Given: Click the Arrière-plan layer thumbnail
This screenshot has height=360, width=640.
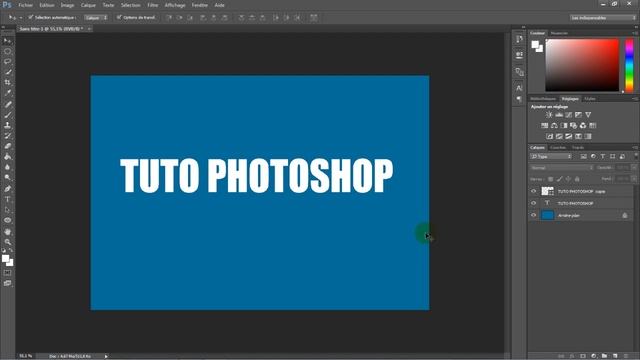Looking at the screenshot, I should click(x=547, y=215).
